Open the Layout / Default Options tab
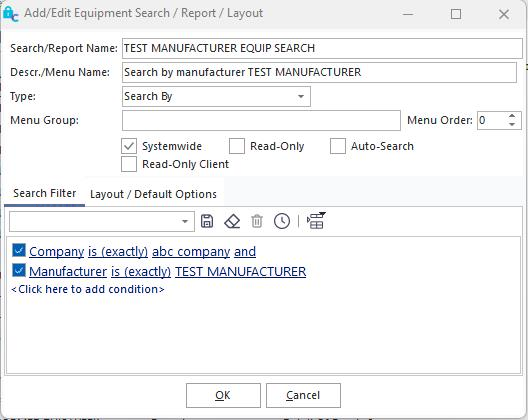 153,194
